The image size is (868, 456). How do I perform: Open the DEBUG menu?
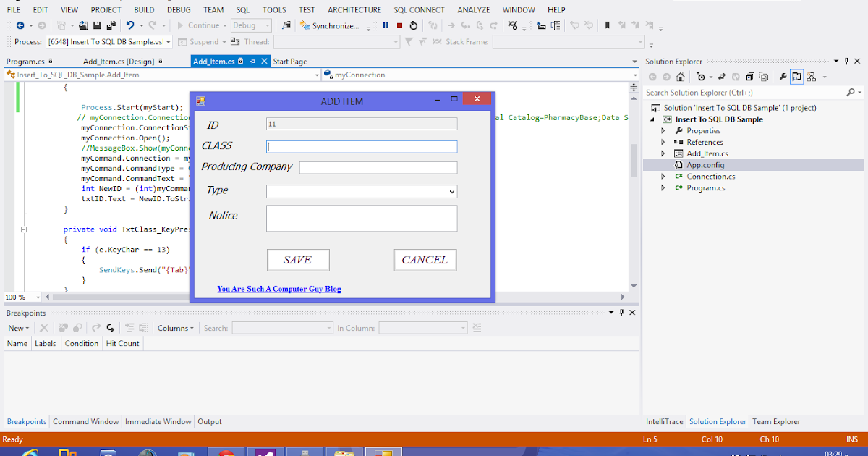point(179,10)
